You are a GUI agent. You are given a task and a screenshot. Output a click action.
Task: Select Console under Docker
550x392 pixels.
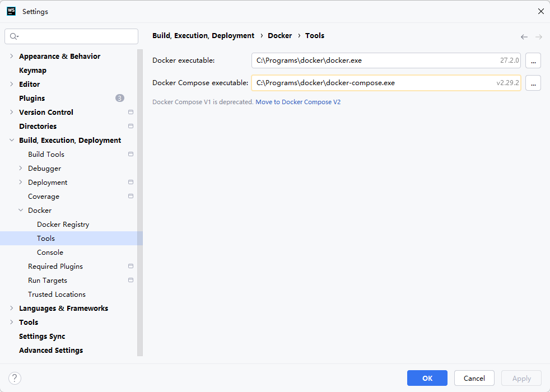tap(50, 253)
